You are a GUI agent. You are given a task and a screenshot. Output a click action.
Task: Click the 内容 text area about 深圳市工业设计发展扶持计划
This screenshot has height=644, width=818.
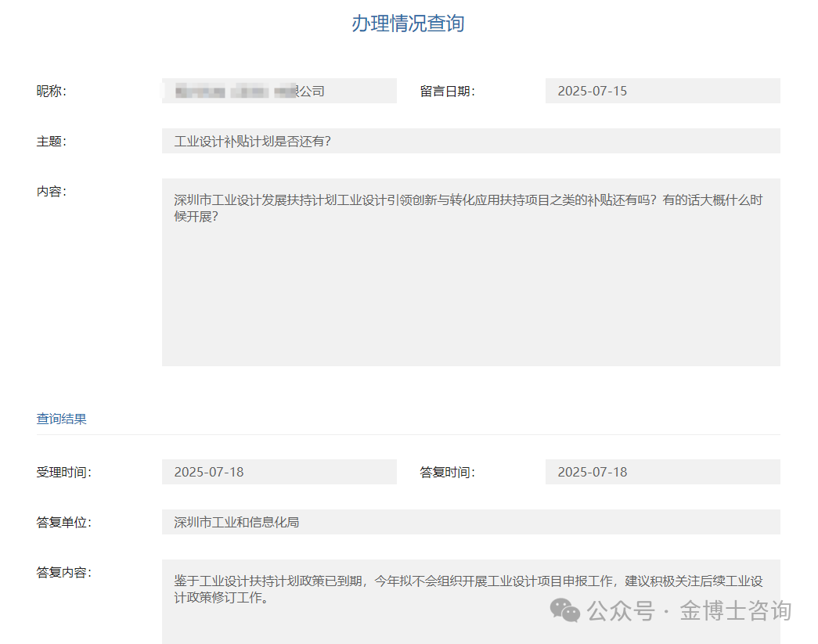click(x=470, y=272)
